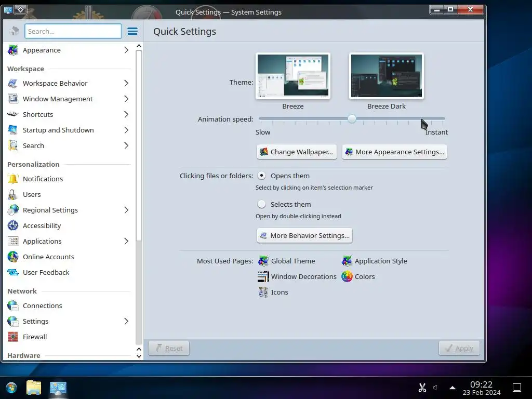
Task: Click the Reset button
Action: (x=169, y=348)
